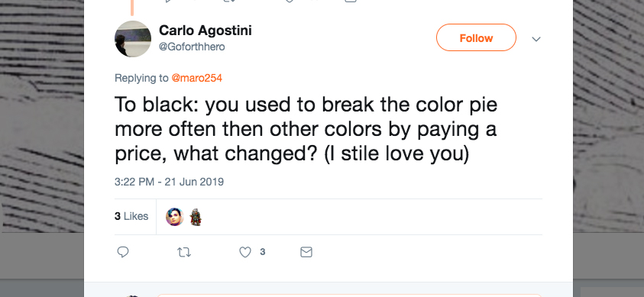Image resolution: width=644 pixels, height=297 pixels.
Task: Open the 3:22 PM tweet timestamp
Action: [169, 182]
